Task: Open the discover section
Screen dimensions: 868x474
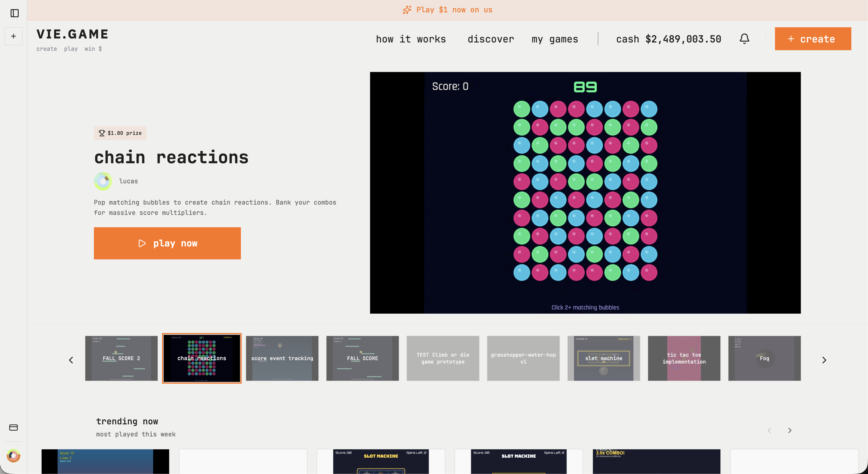Action: click(491, 39)
